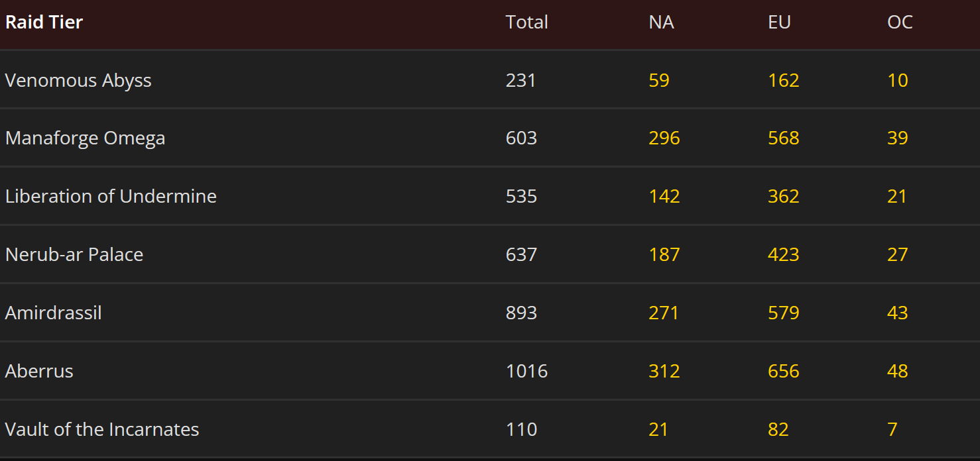This screenshot has width=980, height=461.
Task: Click OC count 48 for Aberrus
Action: [898, 371]
